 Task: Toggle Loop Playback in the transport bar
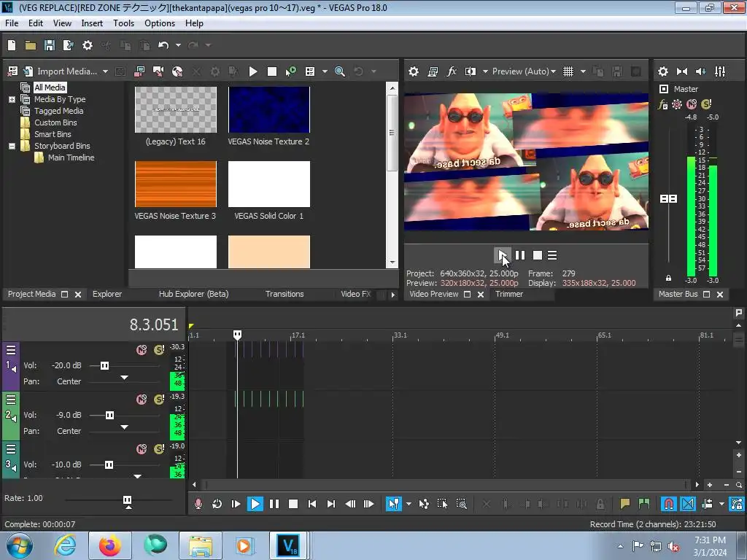tap(217, 504)
